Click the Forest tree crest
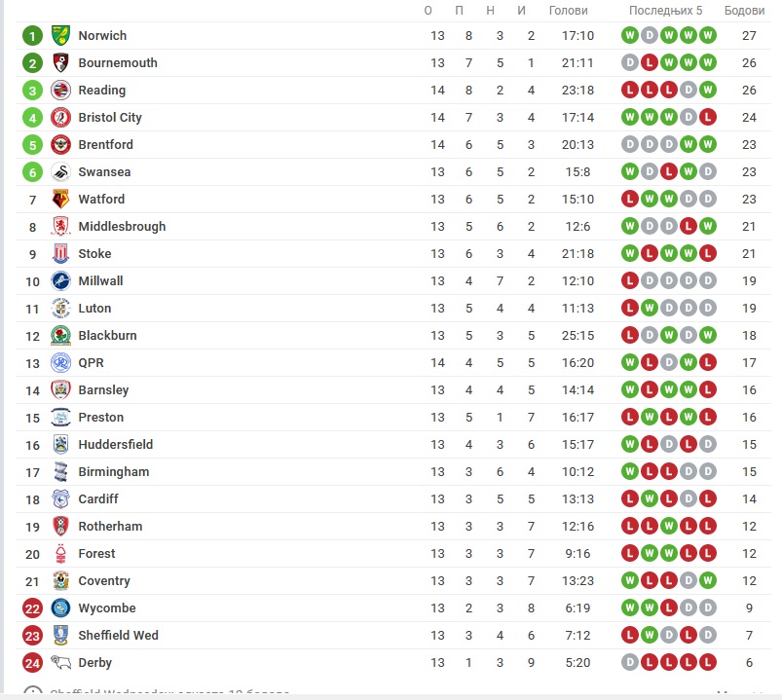The width and height of the screenshot is (782, 700). click(x=60, y=553)
